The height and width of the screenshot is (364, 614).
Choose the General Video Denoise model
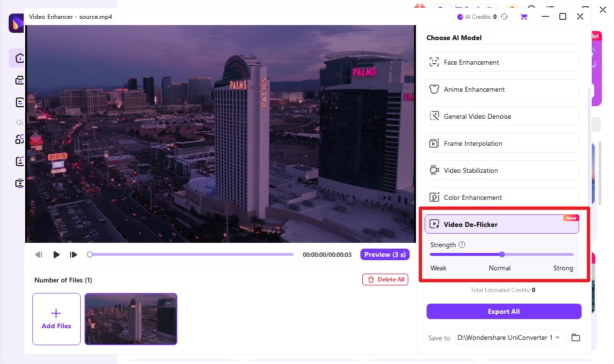point(501,116)
